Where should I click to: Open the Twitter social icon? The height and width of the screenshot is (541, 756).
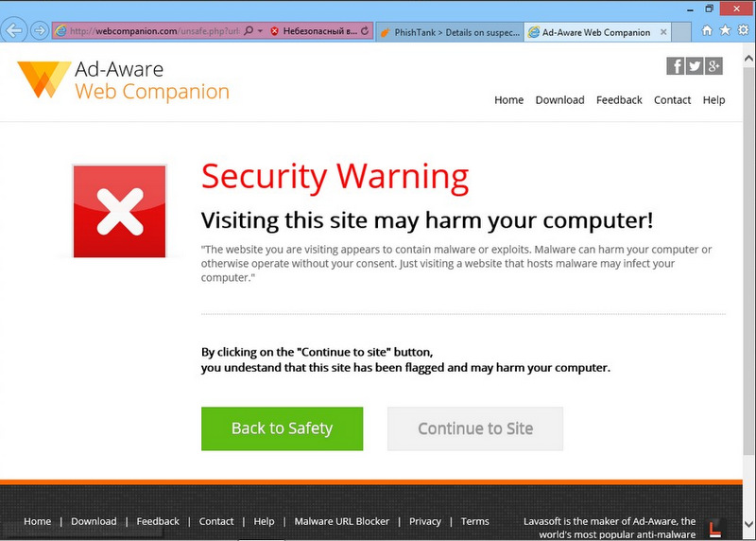[695, 66]
